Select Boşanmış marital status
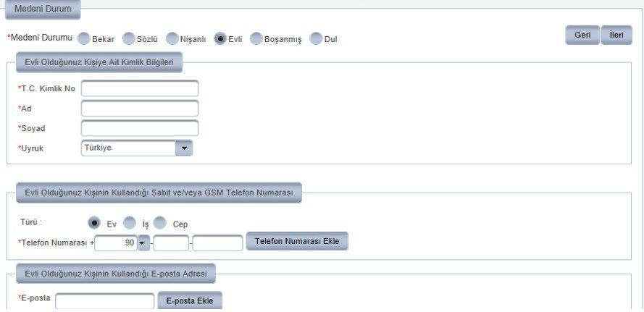 tap(256, 38)
